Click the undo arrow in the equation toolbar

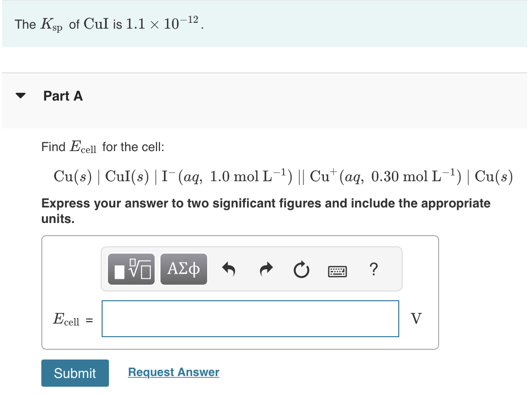point(229,270)
